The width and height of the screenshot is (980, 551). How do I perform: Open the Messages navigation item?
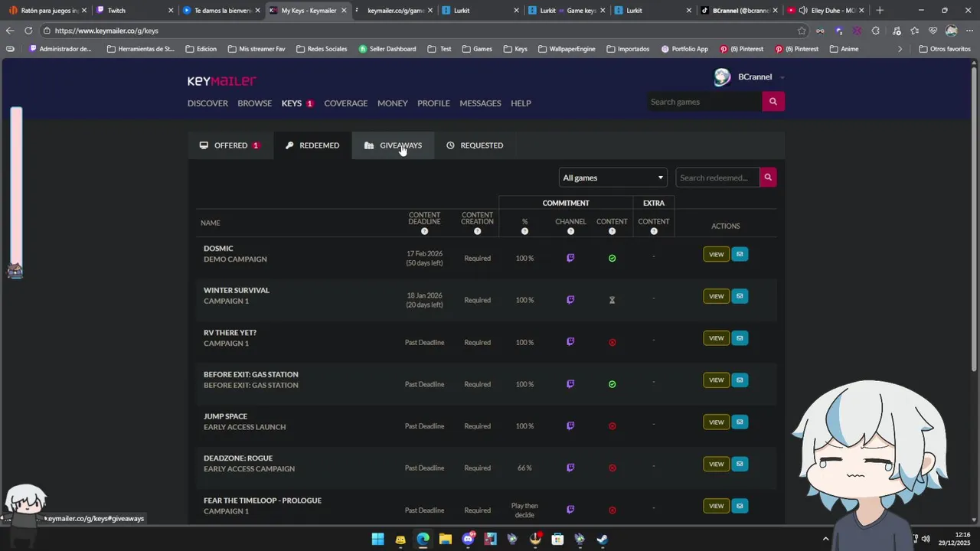coord(480,103)
